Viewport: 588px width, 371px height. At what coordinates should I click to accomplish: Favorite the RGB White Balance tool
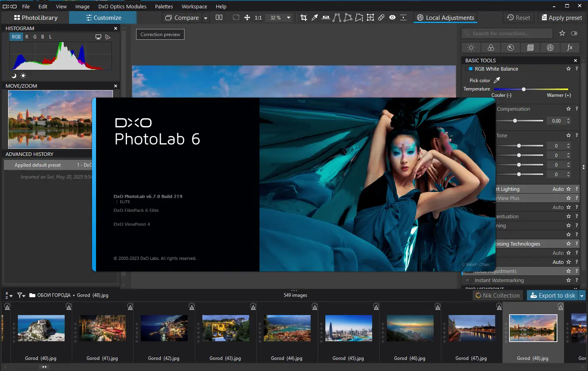pyautogui.click(x=569, y=69)
